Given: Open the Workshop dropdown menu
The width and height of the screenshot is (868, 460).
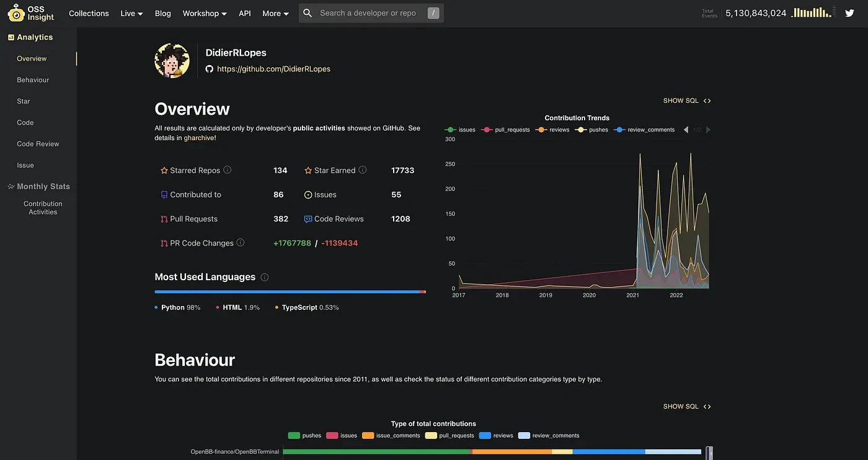Looking at the screenshot, I should pyautogui.click(x=205, y=13).
